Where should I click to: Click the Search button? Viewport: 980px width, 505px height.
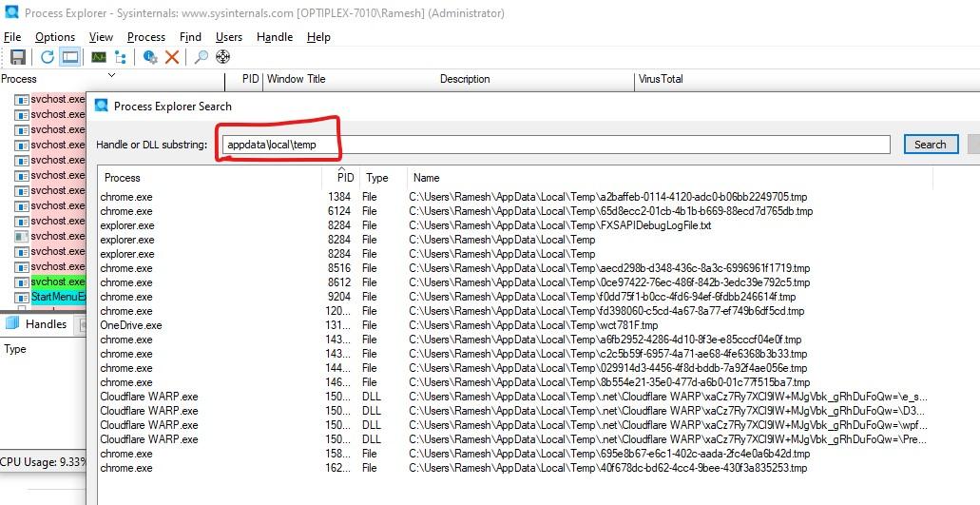click(931, 145)
